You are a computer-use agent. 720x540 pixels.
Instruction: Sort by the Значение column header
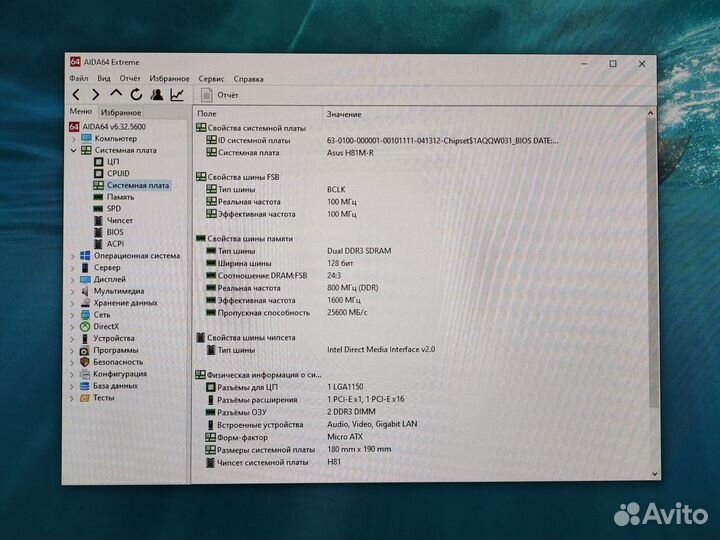tap(344, 114)
